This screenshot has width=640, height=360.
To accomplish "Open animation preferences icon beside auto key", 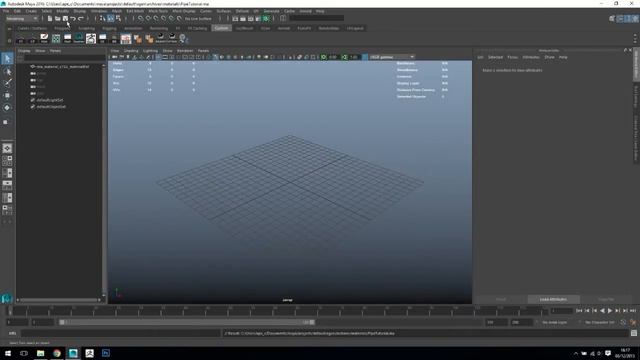I will point(633,322).
